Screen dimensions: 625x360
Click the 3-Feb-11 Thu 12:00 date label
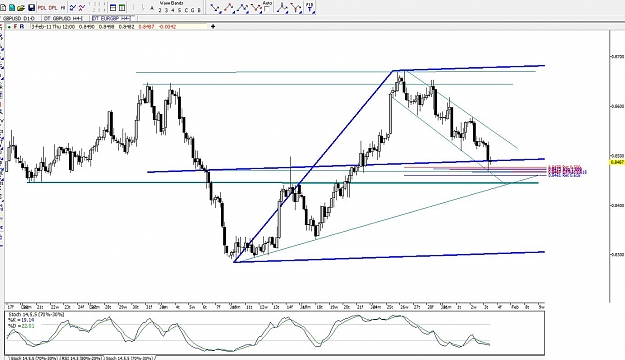coord(53,27)
